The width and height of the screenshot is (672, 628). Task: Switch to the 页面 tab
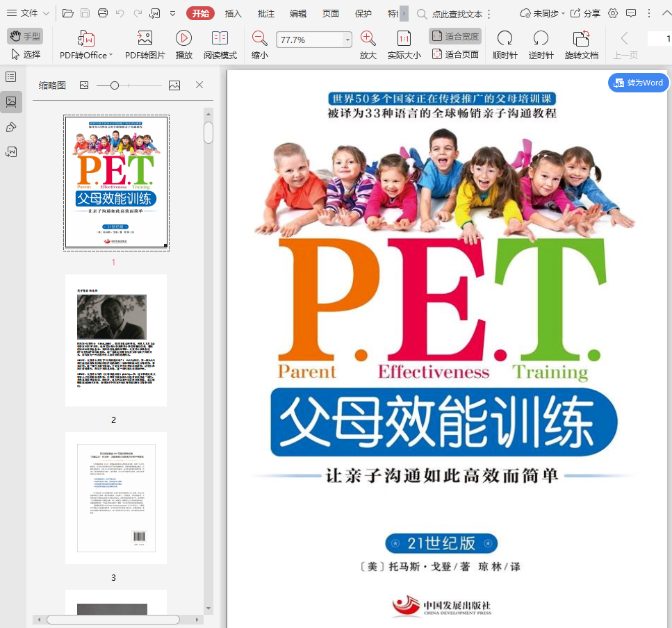click(x=330, y=14)
